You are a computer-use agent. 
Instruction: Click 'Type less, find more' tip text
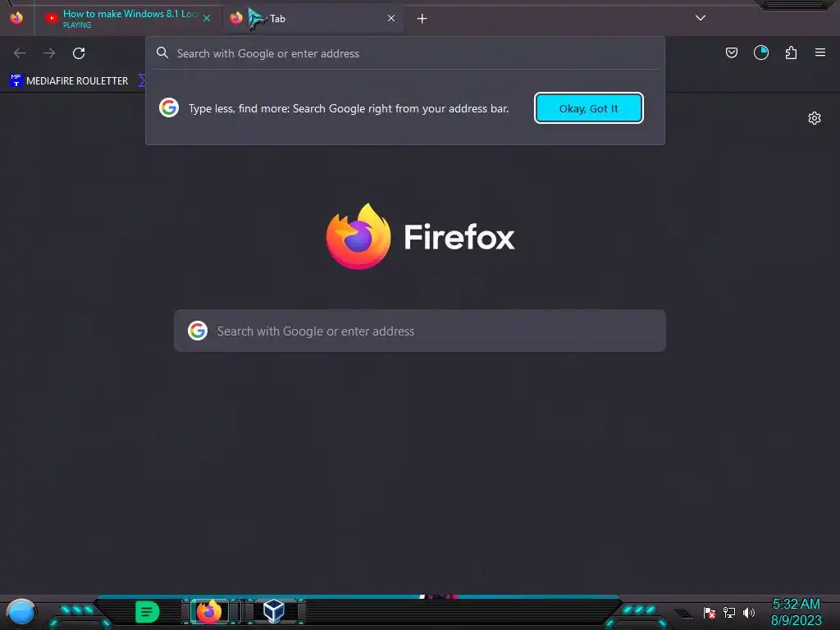pos(349,108)
